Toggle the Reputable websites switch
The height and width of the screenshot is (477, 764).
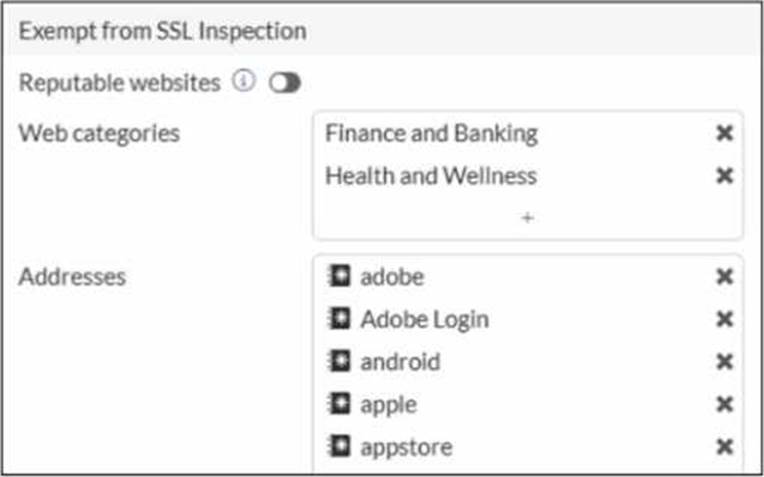(285, 84)
